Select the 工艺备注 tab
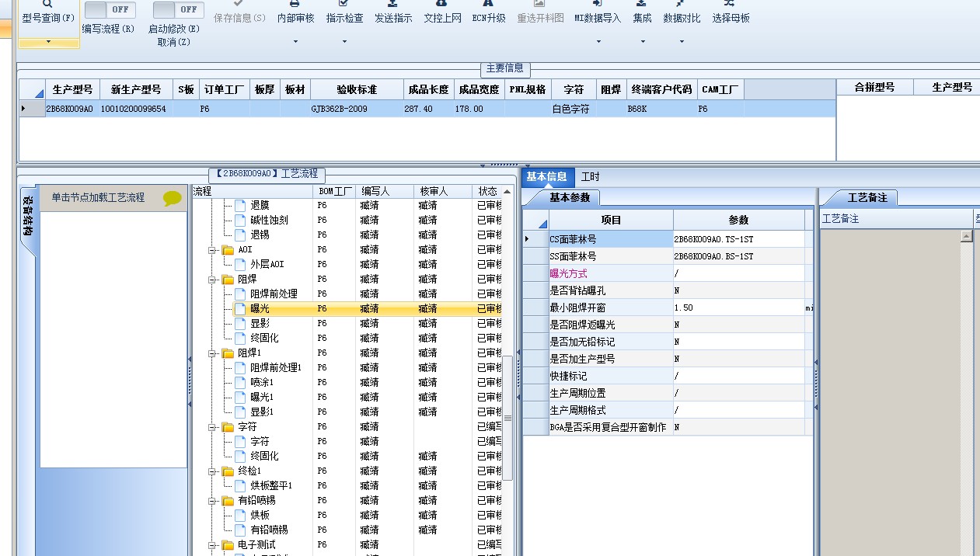The height and width of the screenshot is (556, 980). (x=867, y=198)
